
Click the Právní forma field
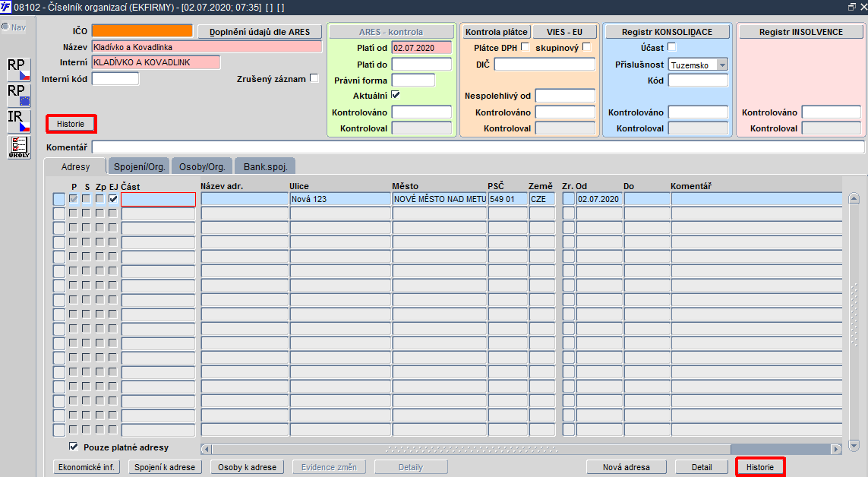tap(413, 81)
